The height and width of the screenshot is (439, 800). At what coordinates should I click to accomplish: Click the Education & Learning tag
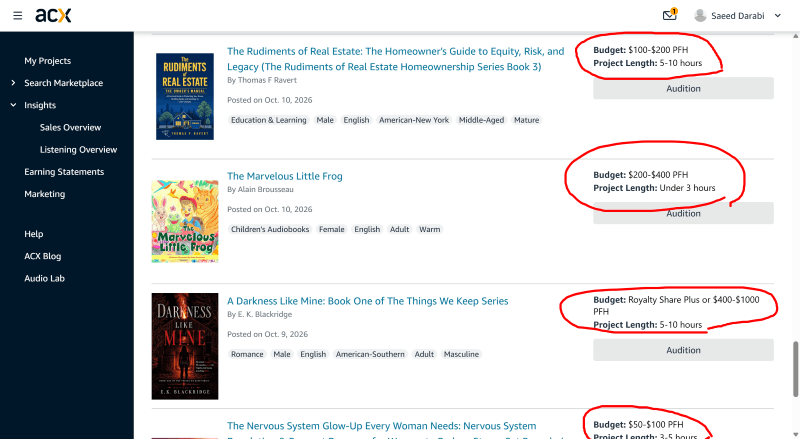269,120
